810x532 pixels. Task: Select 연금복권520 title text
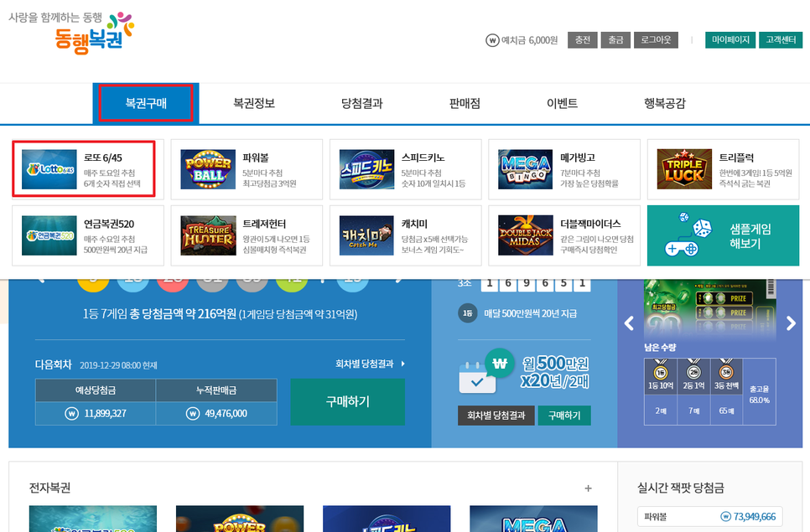pos(109,224)
